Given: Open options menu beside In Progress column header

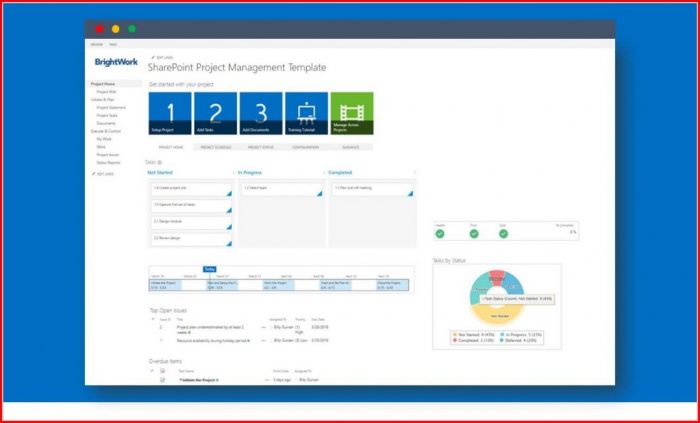Looking at the screenshot, I should click(324, 173).
